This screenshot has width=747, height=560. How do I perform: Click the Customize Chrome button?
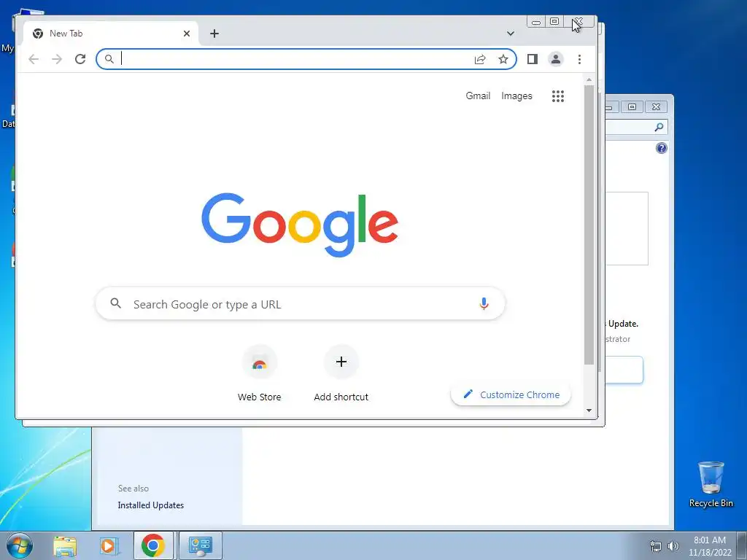point(511,394)
